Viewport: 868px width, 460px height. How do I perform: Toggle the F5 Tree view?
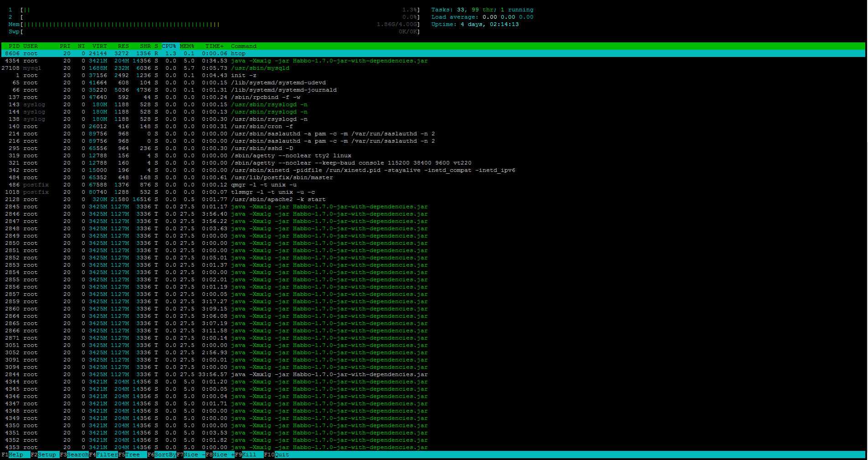pos(132,455)
